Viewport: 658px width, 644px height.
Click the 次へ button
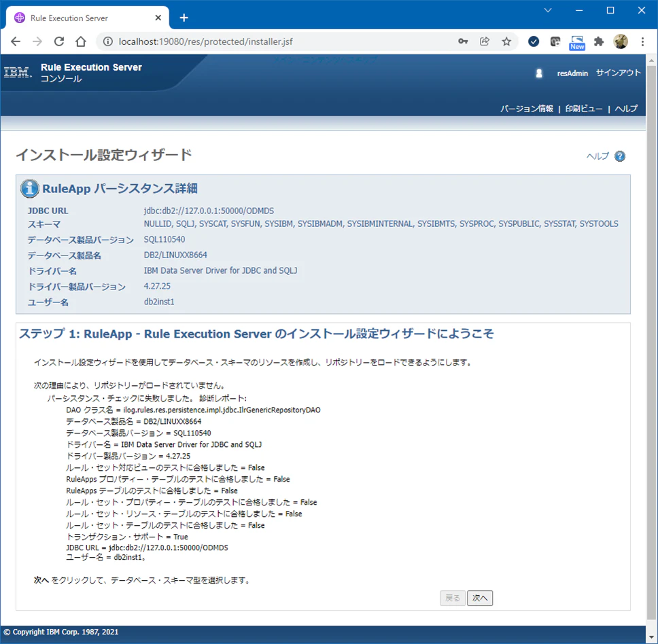point(480,598)
